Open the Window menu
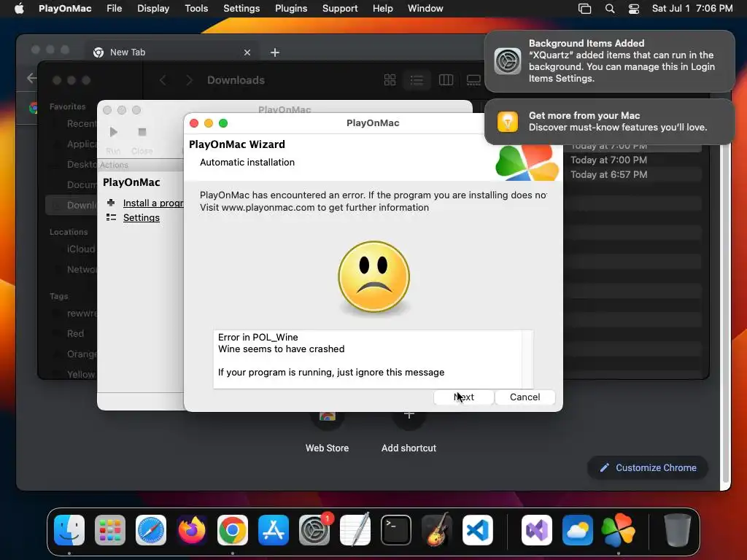 point(425,9)
